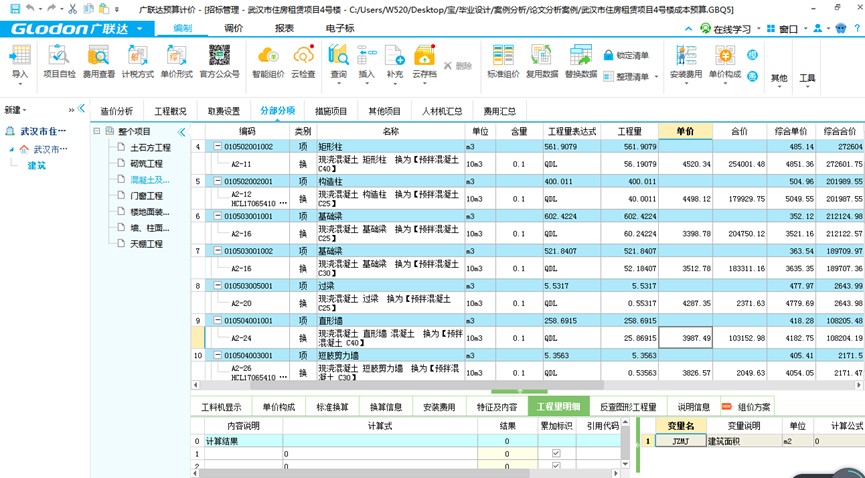This screenshot has width=865, height=478.
Task: Collapse the 整个项目 tree root node
Action: [97, 131]
